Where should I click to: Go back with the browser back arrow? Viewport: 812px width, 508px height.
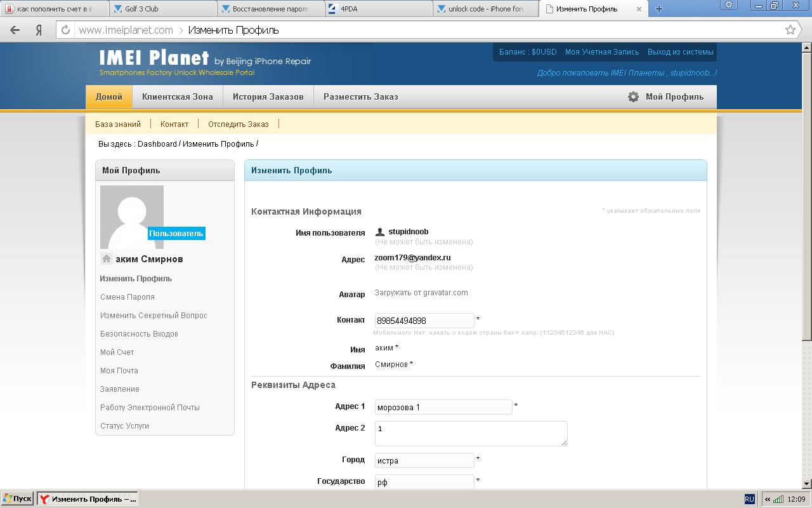[x=15, y=30]
